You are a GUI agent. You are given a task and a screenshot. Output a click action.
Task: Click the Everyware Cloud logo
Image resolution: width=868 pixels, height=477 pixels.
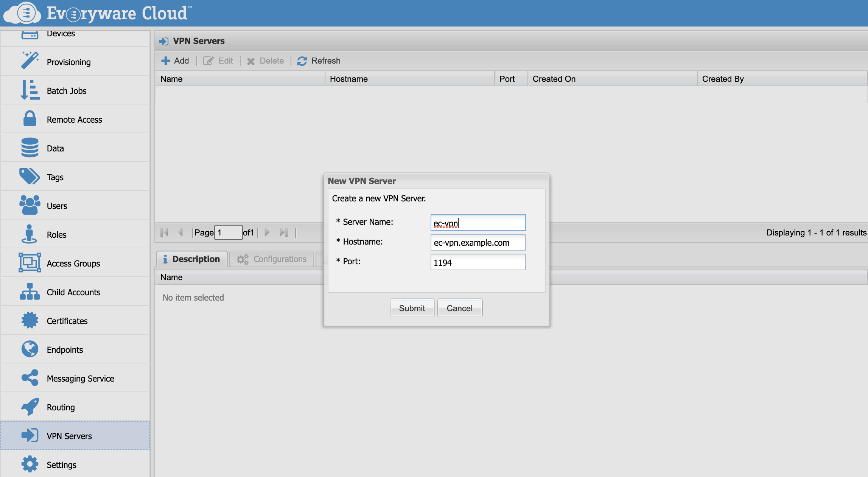pos(98,13)
